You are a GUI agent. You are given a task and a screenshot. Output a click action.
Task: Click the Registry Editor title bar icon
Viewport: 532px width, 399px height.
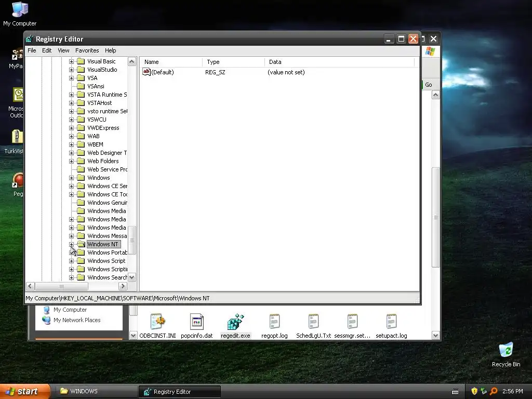click(x=30, y=39)
